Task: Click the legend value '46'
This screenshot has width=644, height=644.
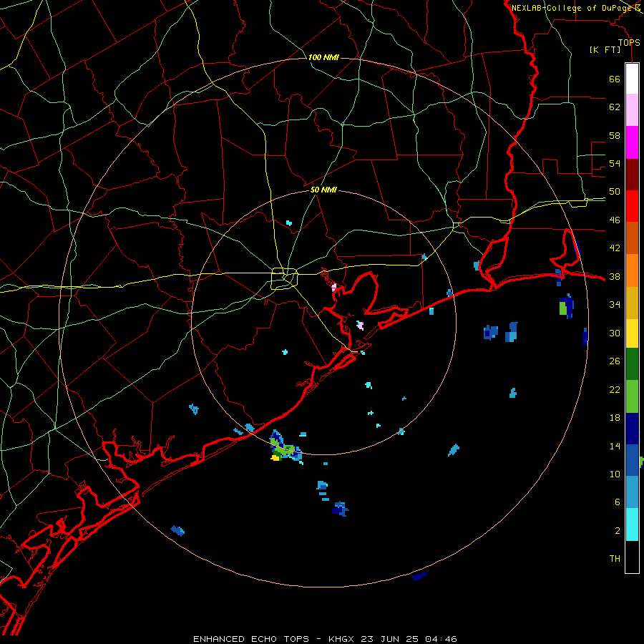Action: (615, 220)
